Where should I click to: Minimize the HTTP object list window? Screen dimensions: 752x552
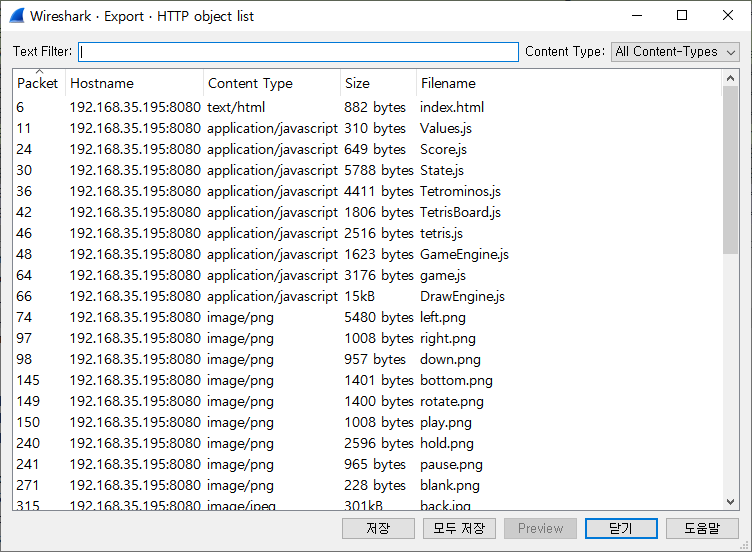[637, 15]
